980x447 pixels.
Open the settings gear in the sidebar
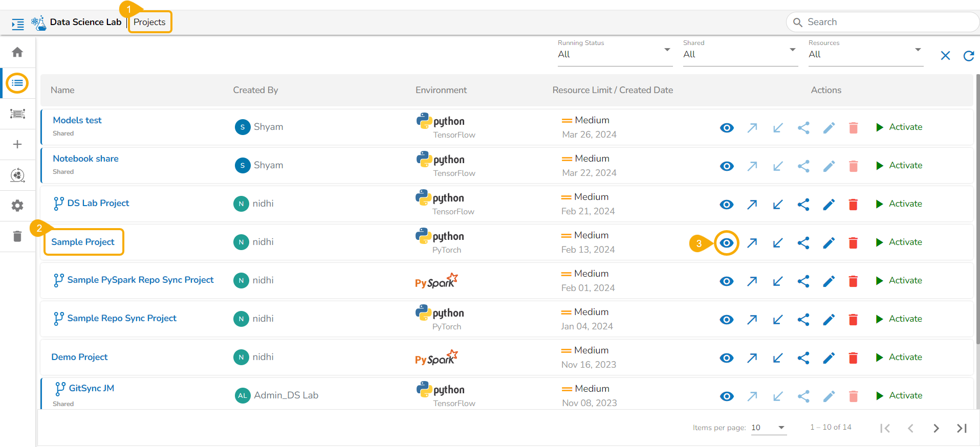pos(17,206)
